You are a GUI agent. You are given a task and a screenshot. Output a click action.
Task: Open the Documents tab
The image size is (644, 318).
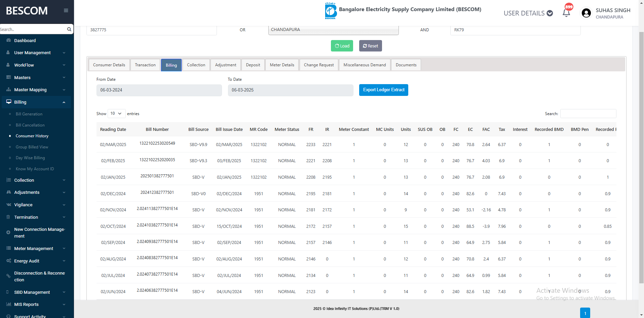coord(406,65)
